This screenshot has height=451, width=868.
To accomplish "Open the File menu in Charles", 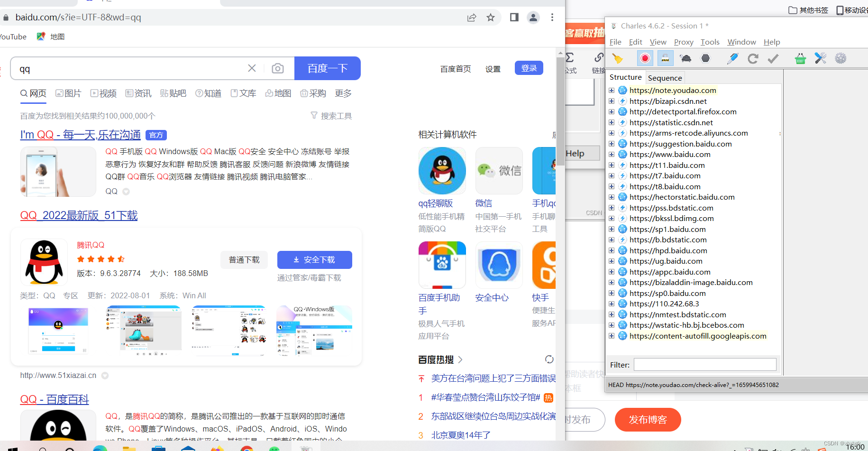I will click(x=615, y=42).
